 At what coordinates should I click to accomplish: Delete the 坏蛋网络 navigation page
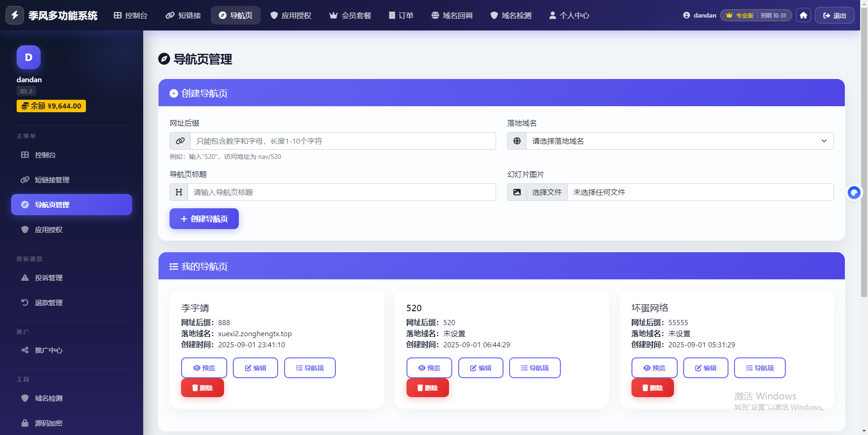pyautogui.click(x=653, y=388)
